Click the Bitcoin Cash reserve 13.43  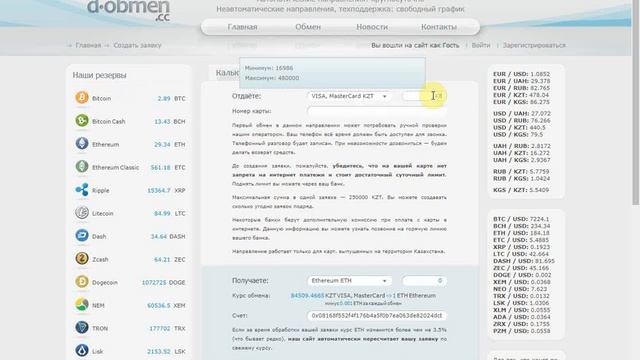coord(162,121)
